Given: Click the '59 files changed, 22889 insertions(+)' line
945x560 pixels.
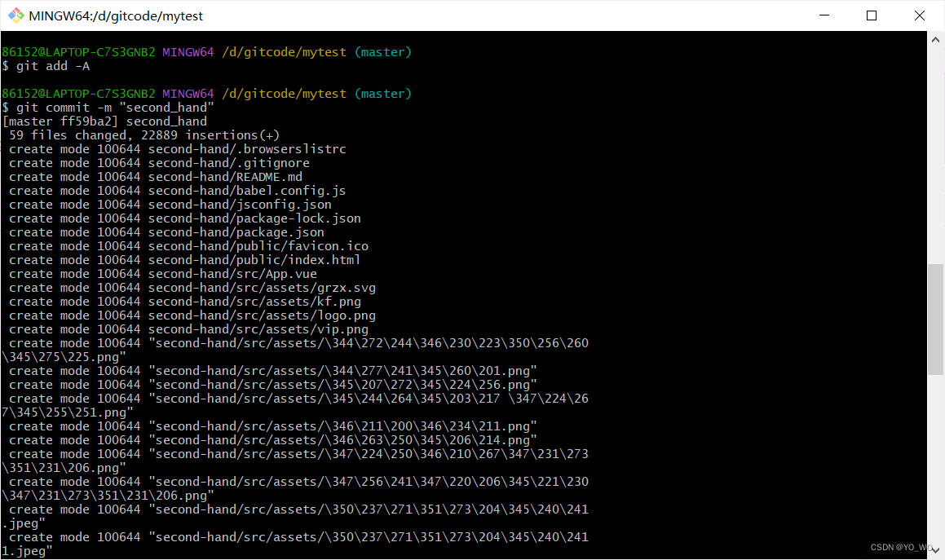Looking at the screenshot, I should [144, 135].
